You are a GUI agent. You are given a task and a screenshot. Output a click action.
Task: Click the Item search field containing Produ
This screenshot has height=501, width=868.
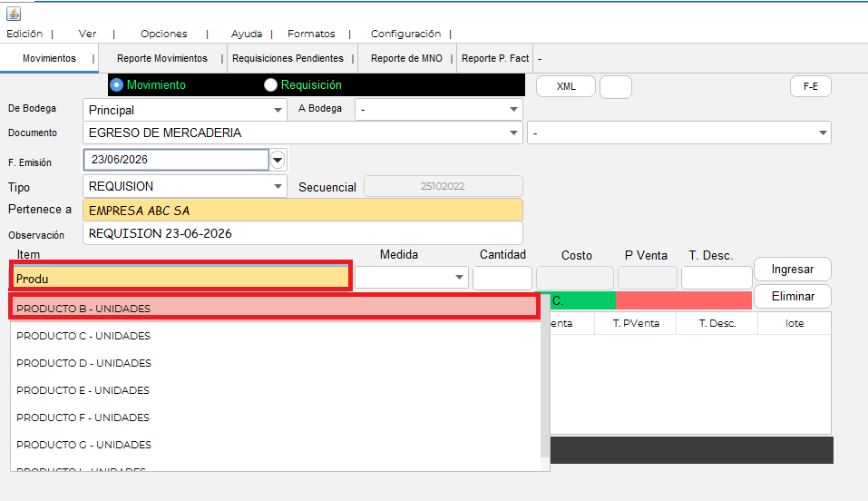(180, 277)
